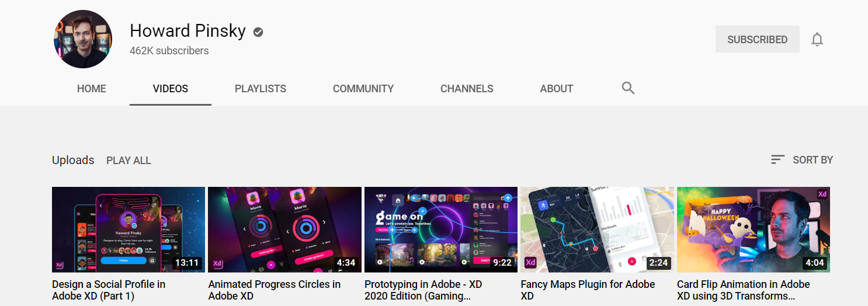
Task: Click the Subscribed button
Action: (758, 40)
